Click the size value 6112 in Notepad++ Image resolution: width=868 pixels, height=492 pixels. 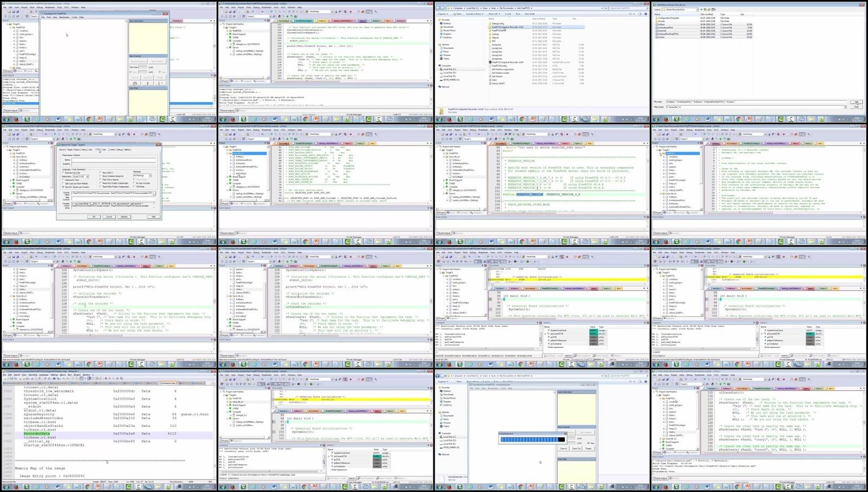click(172, 433)
